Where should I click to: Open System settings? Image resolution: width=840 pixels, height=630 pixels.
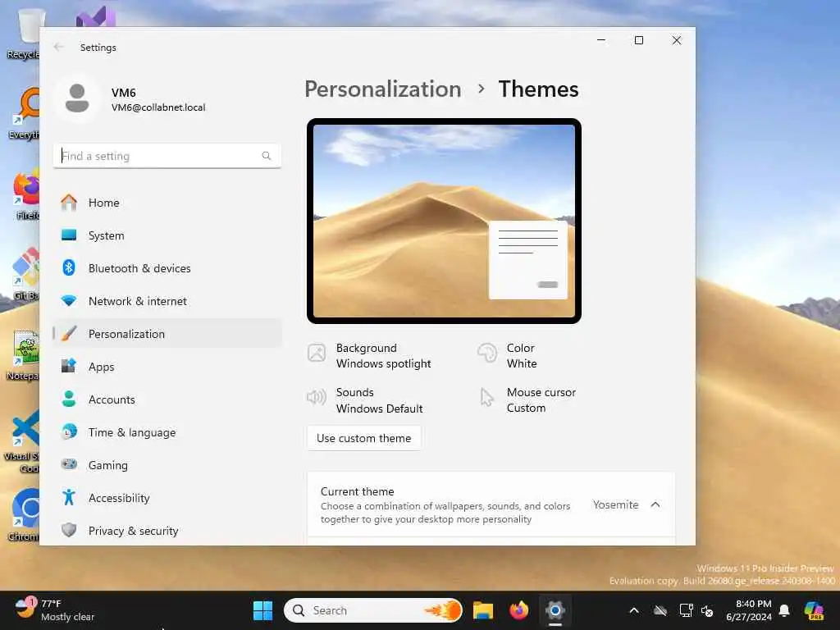pos(167,235)
